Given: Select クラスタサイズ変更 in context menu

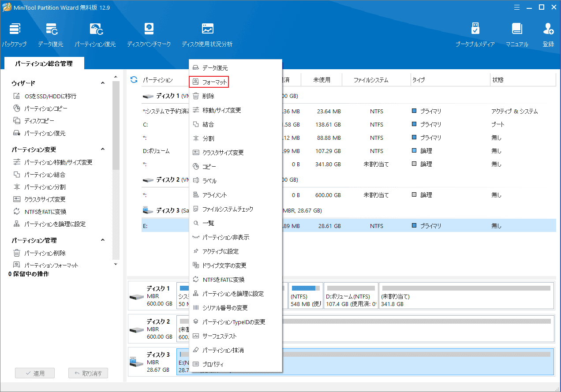Looking at the screenshot, I should [x=236, y=153].
